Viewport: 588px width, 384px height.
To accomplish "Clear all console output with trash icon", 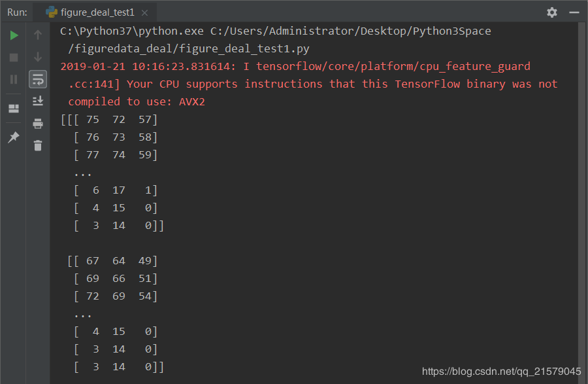I will 38,145.
